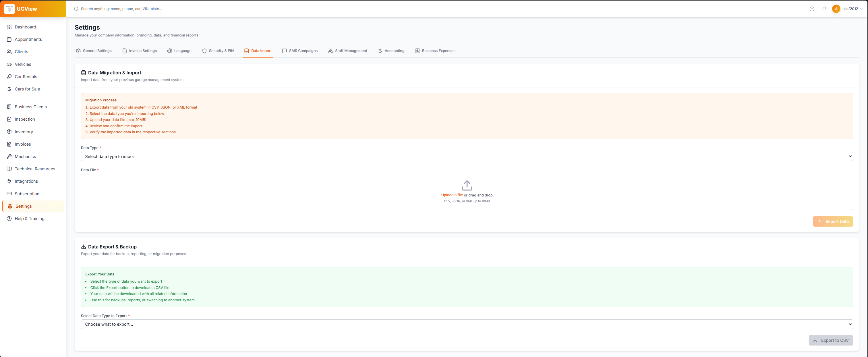
Task: Click the Appointments calendar icon
Action: (9, 39)
